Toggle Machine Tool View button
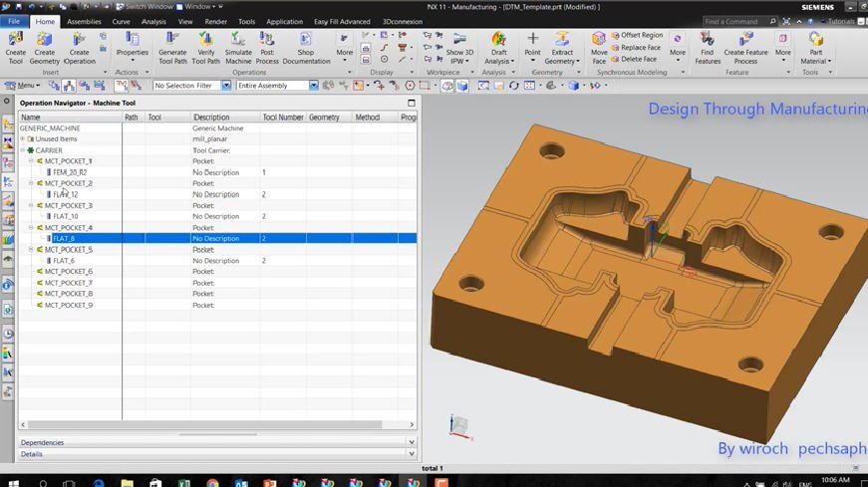The height and width of the screenshot is (487, 868). (69, 86)
